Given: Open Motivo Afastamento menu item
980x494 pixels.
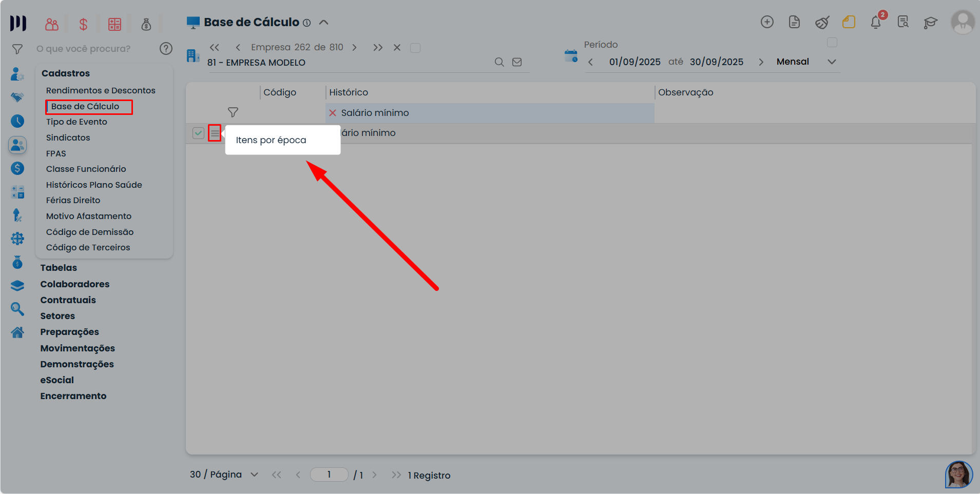Looking at the screenshot, I should (89, 216).
